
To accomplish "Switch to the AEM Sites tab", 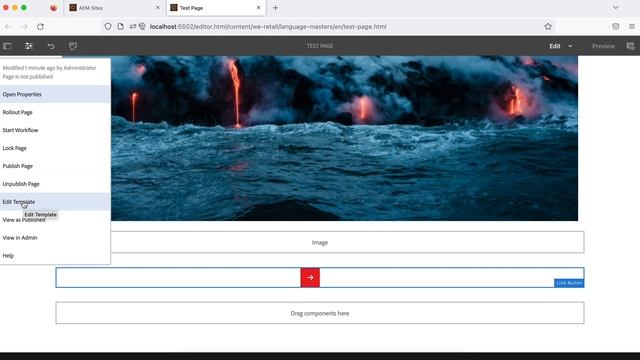I will click(x=114, y=8).
